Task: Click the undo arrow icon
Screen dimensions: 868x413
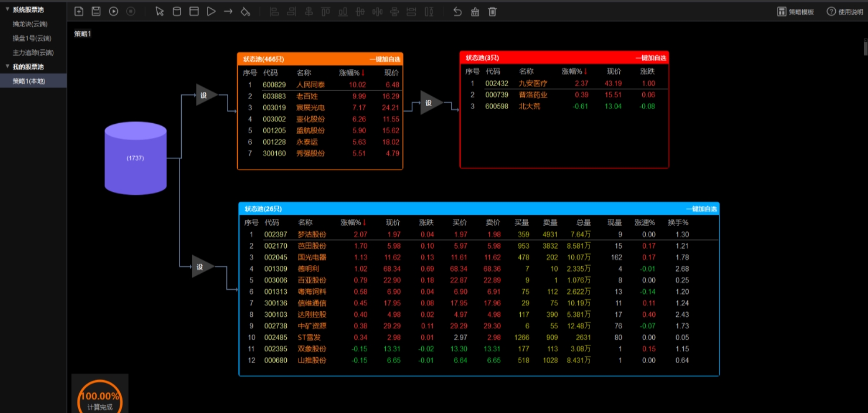Action: coord(457,12)
